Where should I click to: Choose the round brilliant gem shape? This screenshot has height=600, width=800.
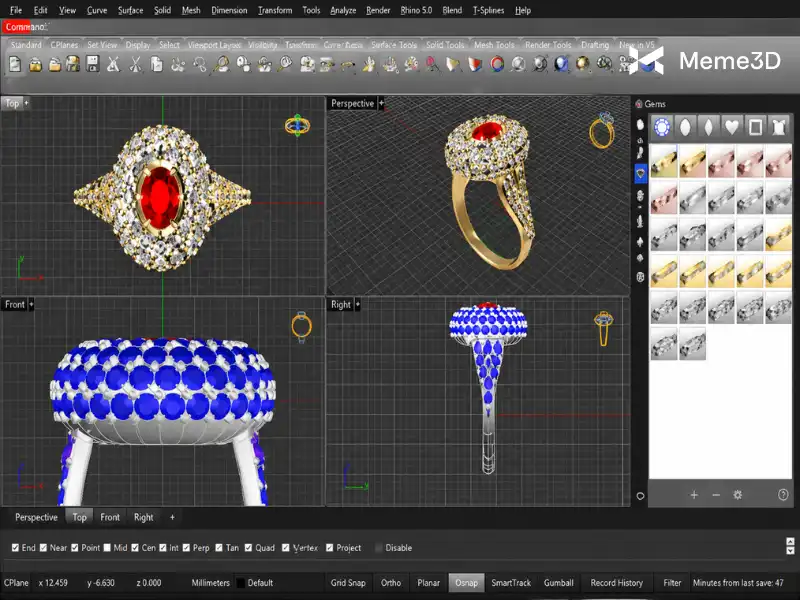(x=662, y=127)
